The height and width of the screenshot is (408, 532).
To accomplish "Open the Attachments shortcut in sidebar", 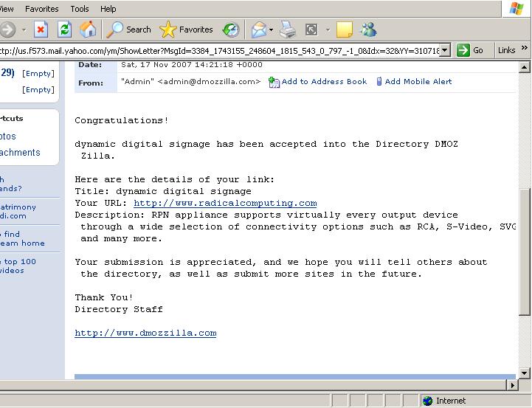I will click(x=20, y=153).
